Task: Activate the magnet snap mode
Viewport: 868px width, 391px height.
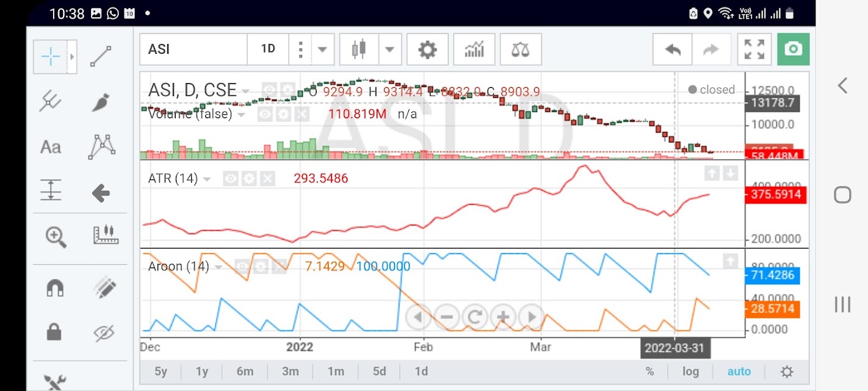Action: coord(55,287)
